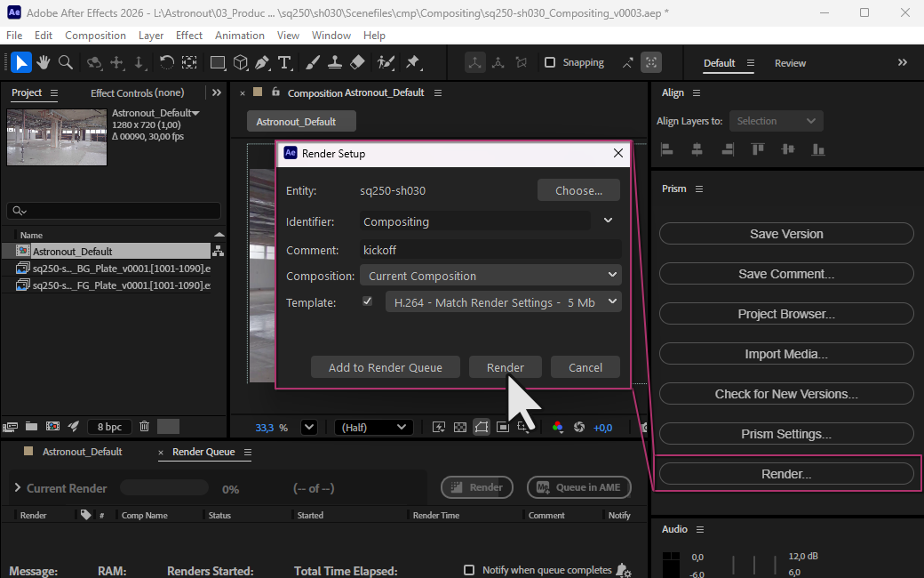The height and width of the screenshot is (578, 924).
Task: Activate the Type text tool
Action: click(284, 62)
